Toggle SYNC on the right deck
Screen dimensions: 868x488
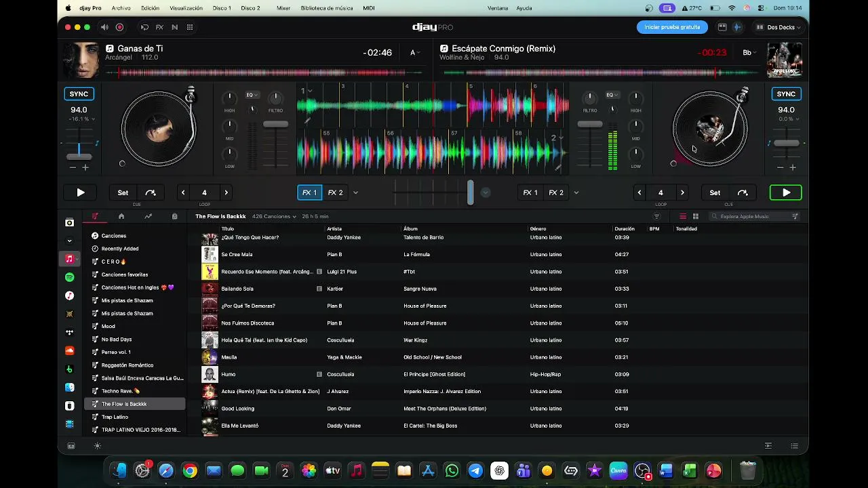786,94
